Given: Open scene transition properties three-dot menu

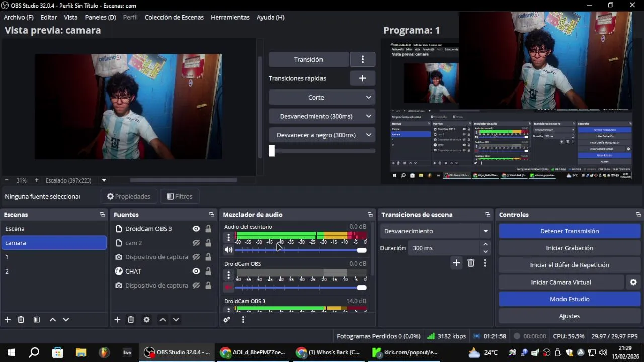Looking at the screenshot, I should [485, 263].
